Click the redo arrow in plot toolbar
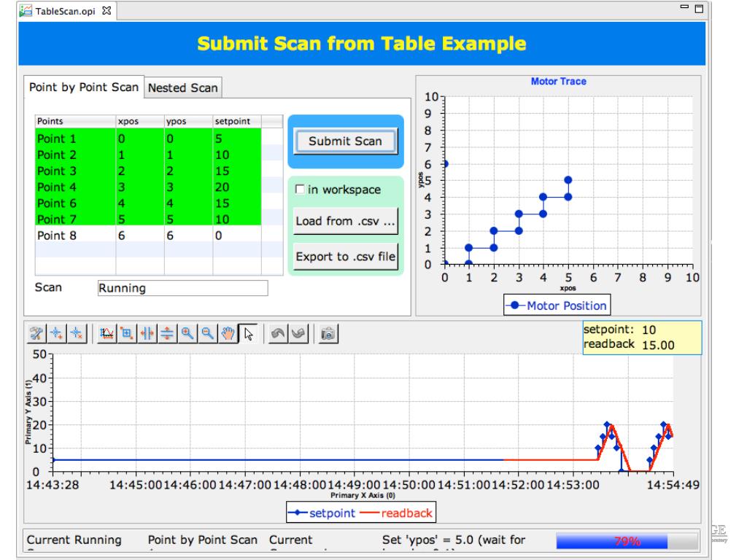The height and width of the screenshot is (560, 747). (298, 333)
